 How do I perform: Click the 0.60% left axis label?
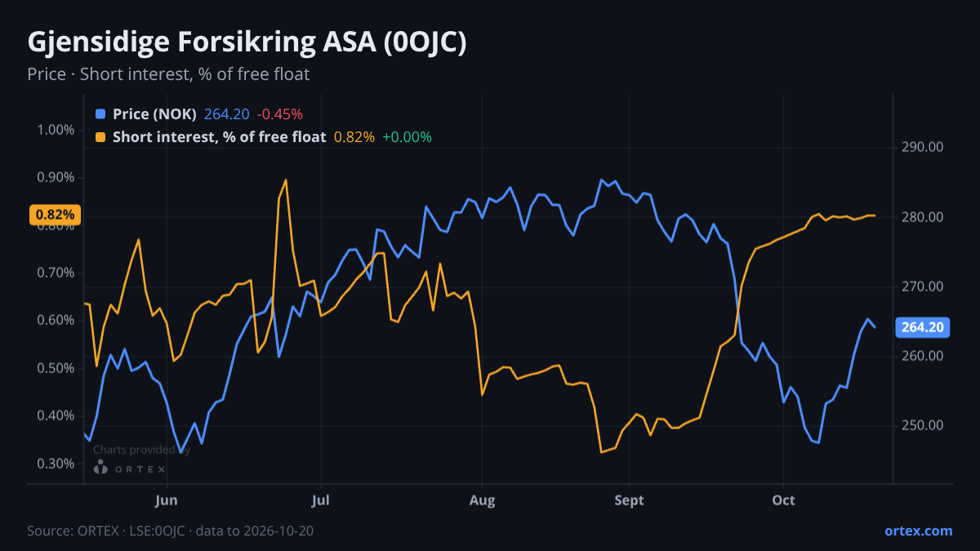pos(56,320)
